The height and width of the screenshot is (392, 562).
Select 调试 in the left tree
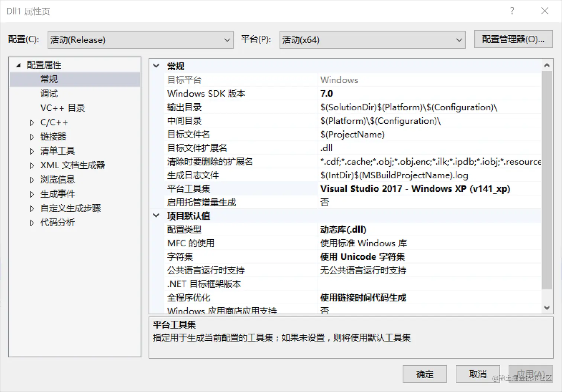coord(49,93)
